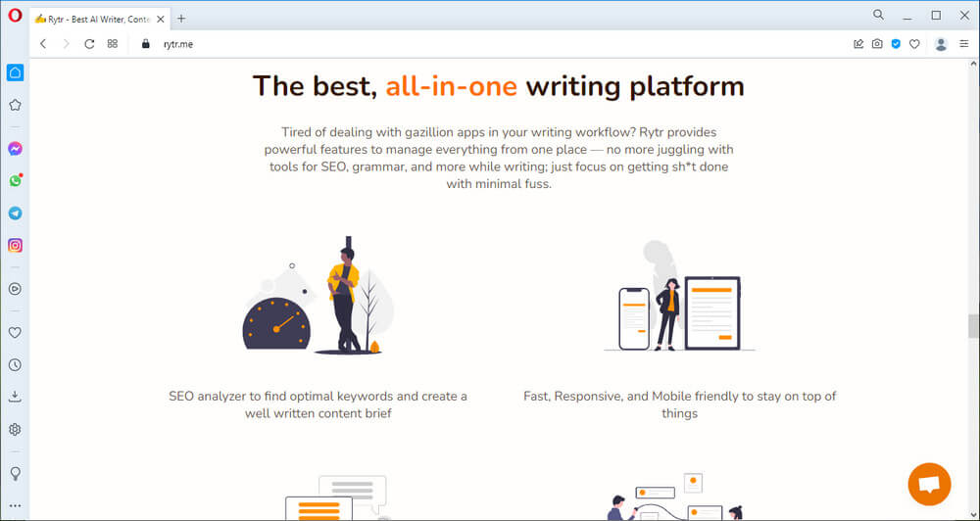Open Instagram in the sidebar

click(15, 246)
